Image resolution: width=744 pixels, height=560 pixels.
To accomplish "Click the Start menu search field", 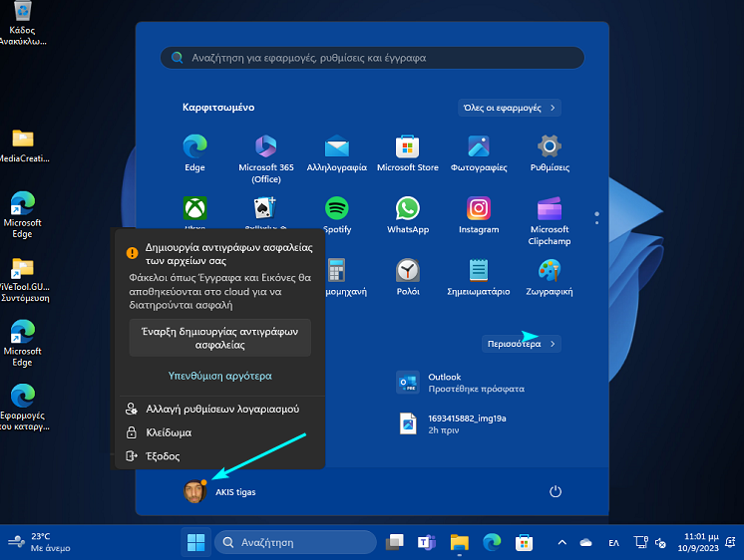I will point(372,58).
